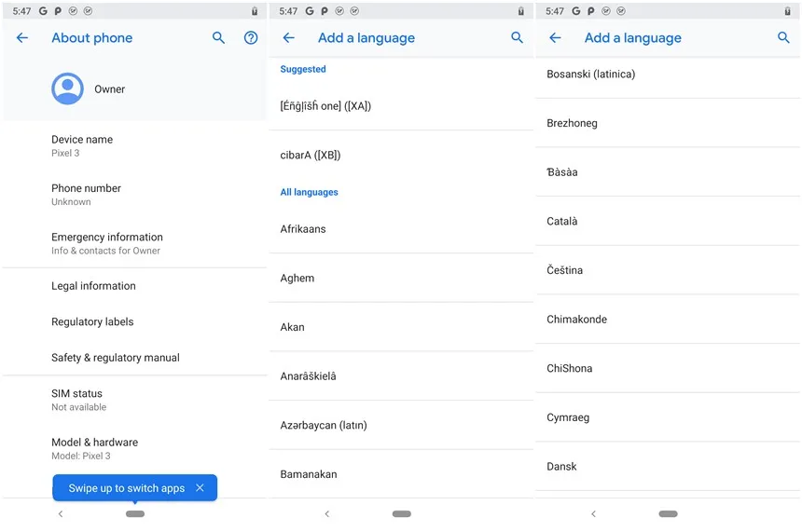Select Català language
Screen dimensions: 802x532
[668, 222]
